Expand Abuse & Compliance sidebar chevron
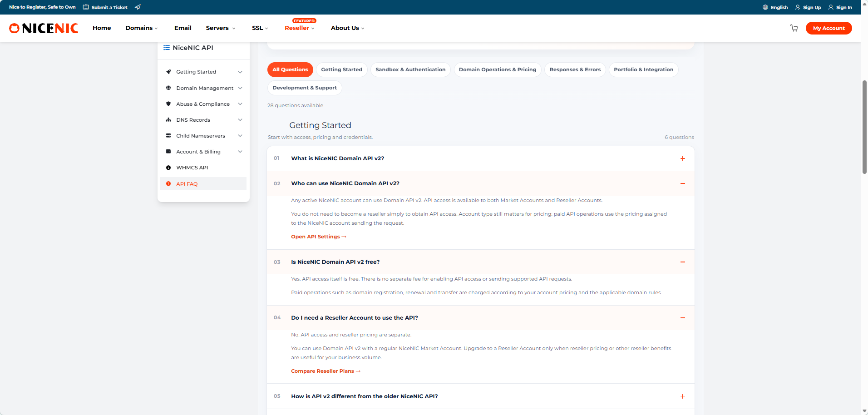This screenshot has width=868, height=415. coord(240,104)
